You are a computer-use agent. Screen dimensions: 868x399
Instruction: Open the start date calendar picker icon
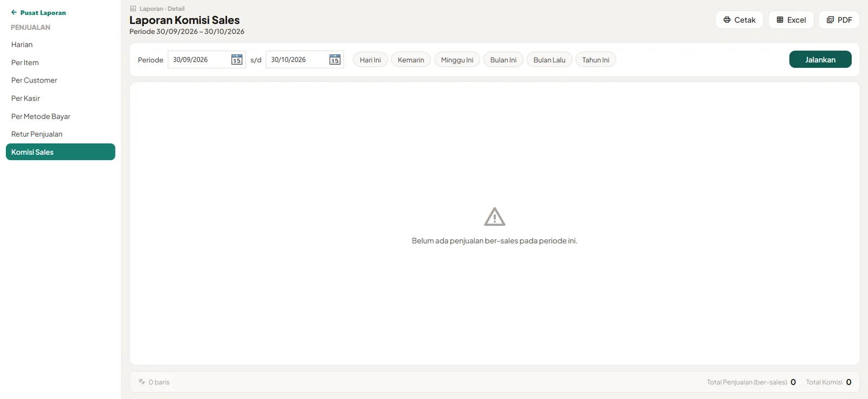(x=237, y=60)
